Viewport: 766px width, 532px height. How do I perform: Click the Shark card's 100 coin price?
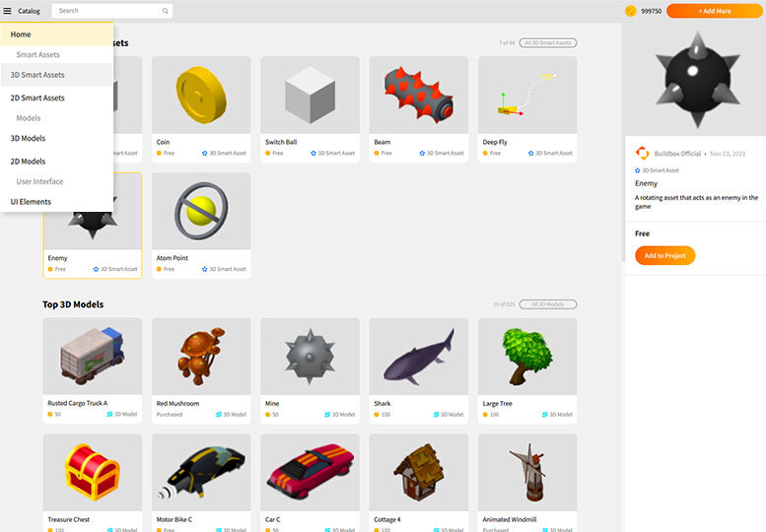383,415
